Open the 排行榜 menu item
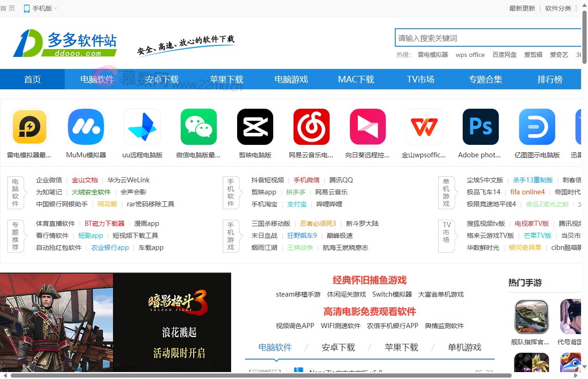Image resolution: width=588 pixels, height=379 pixels. click(550, 79)
